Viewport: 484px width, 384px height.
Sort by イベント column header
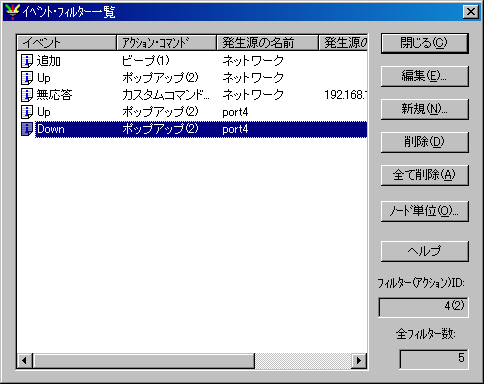[x=67, y=43]
